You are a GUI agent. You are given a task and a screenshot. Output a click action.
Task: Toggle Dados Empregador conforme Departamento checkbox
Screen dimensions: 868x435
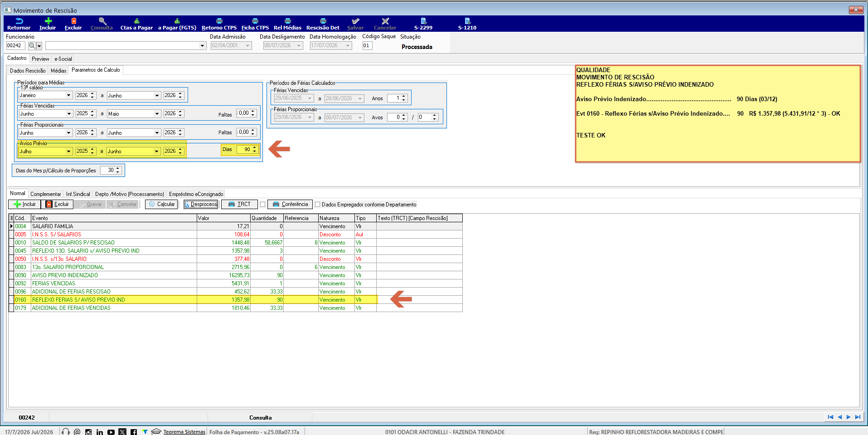pos(317,205)
